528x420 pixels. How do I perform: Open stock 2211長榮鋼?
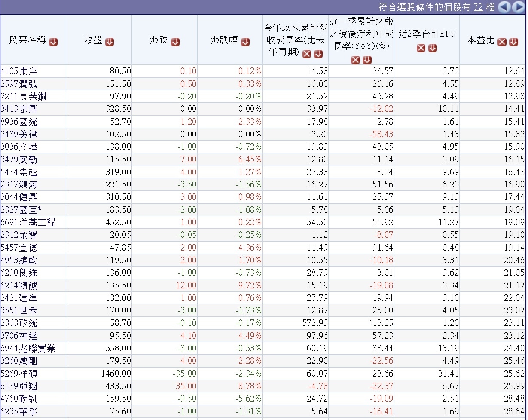pyautogui.click(x=23, y=96)
